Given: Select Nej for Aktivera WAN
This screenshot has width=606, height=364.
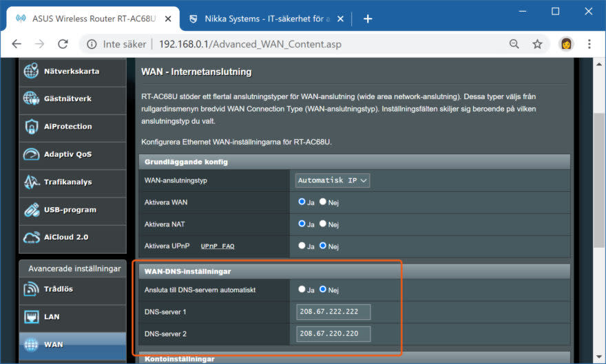Looking at the screenshot, I should coord(323,202).
